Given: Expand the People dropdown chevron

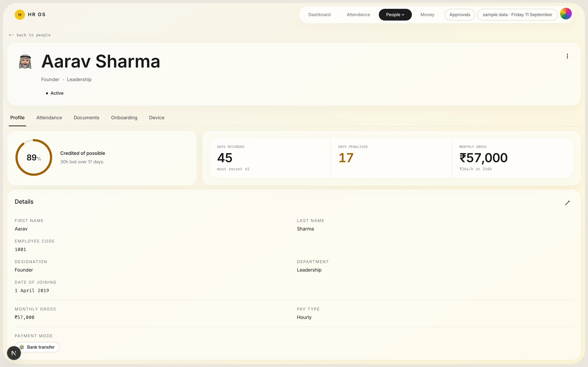Looking at the screenshot, I should [x=403, y=15].
